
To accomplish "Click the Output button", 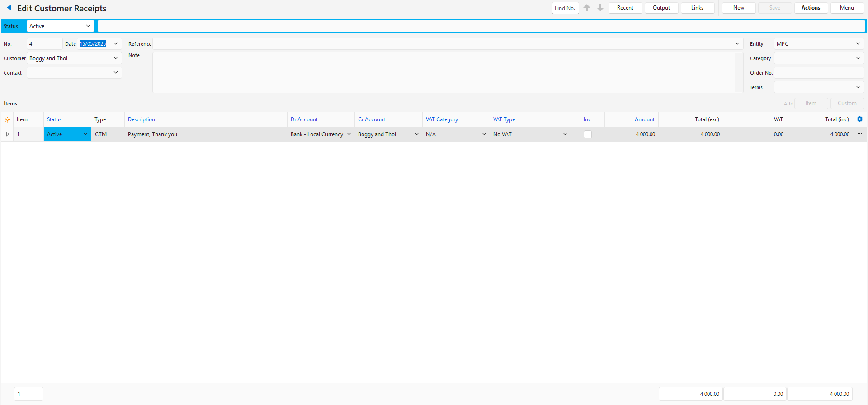I will click(661, 8).
